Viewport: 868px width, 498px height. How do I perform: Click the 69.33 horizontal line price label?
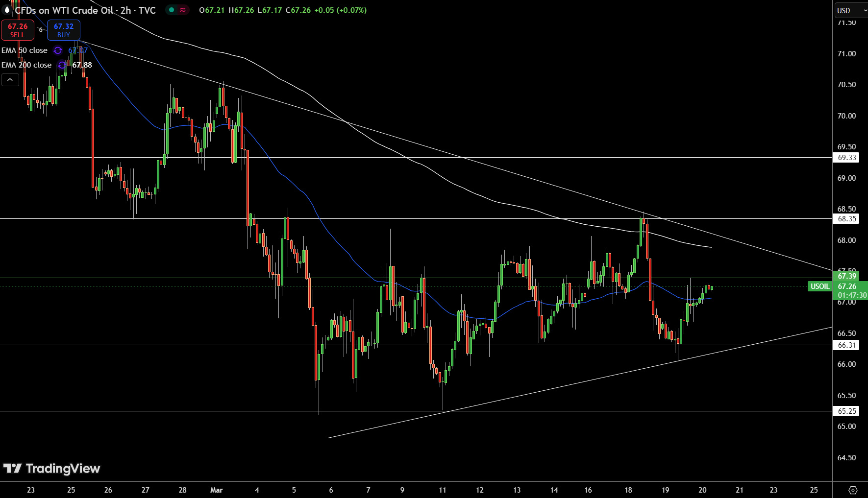(x=846, y=158)
